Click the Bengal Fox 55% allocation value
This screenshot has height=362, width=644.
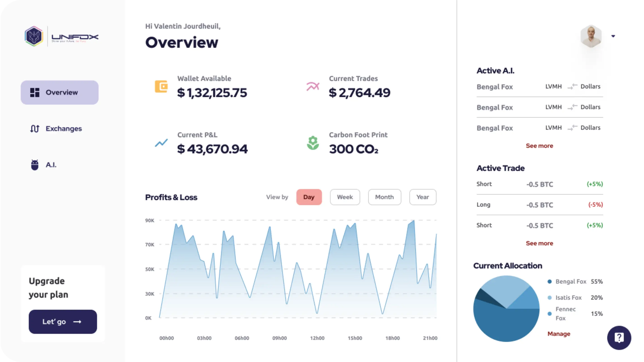(597, 281)
